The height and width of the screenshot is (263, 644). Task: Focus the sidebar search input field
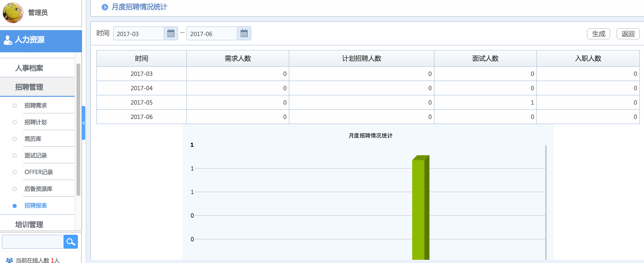pos(32,242)
